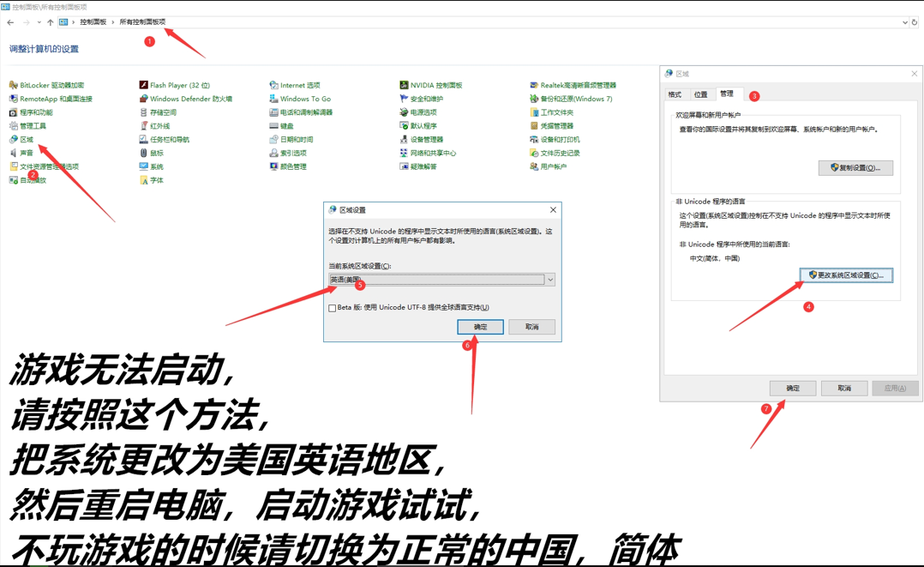Open NVIDIA 控制面板

tap(435, 86)
